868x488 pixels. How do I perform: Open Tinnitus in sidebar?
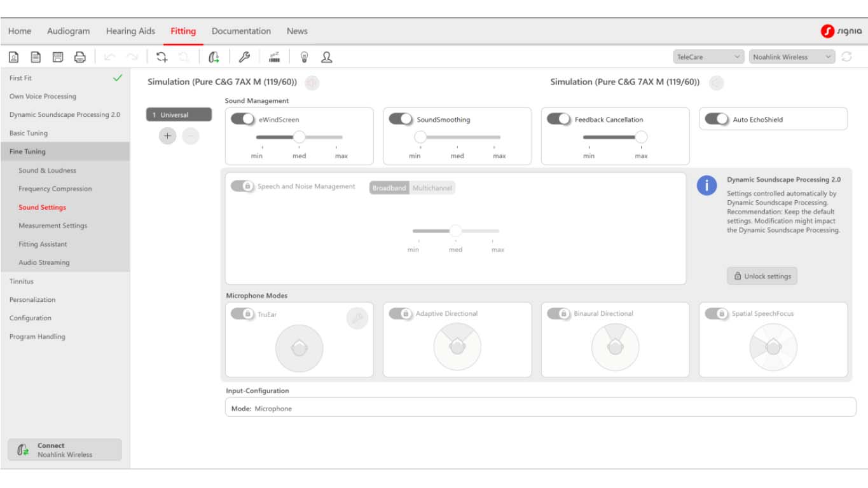point(65,281)
